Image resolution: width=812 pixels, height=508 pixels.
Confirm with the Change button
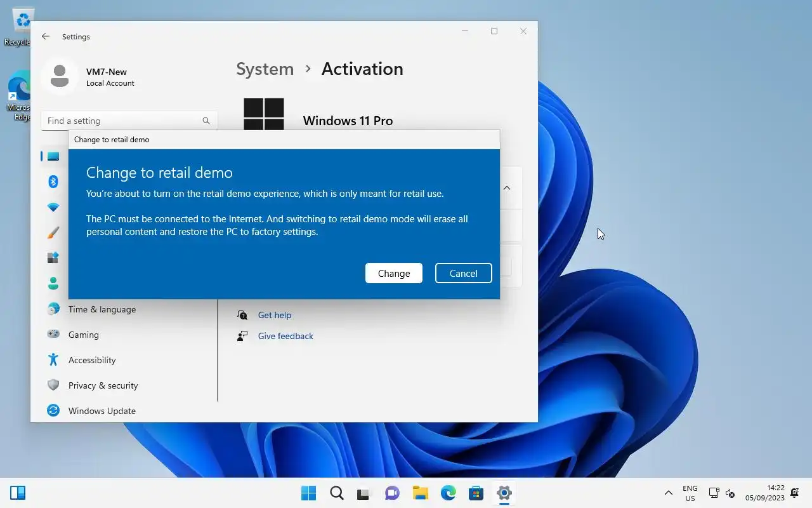tap(393, 273)
